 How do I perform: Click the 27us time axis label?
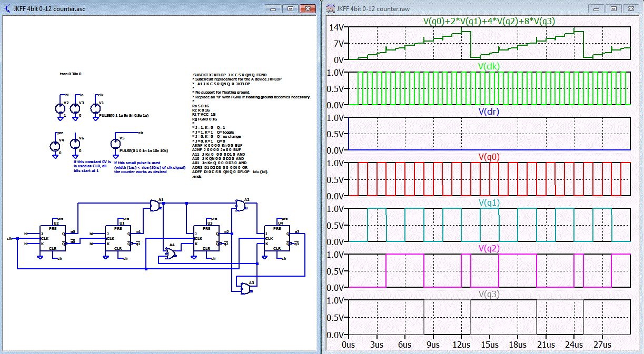602,345
